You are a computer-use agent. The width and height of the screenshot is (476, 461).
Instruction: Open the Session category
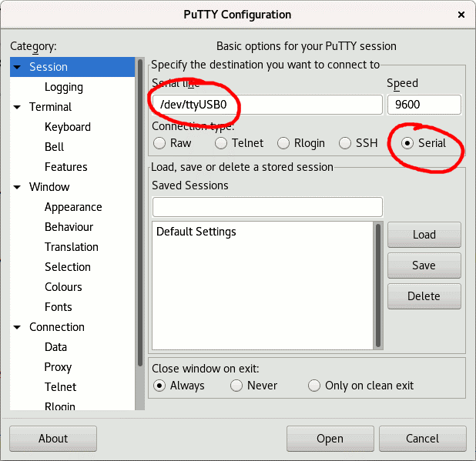coord(49,67)
